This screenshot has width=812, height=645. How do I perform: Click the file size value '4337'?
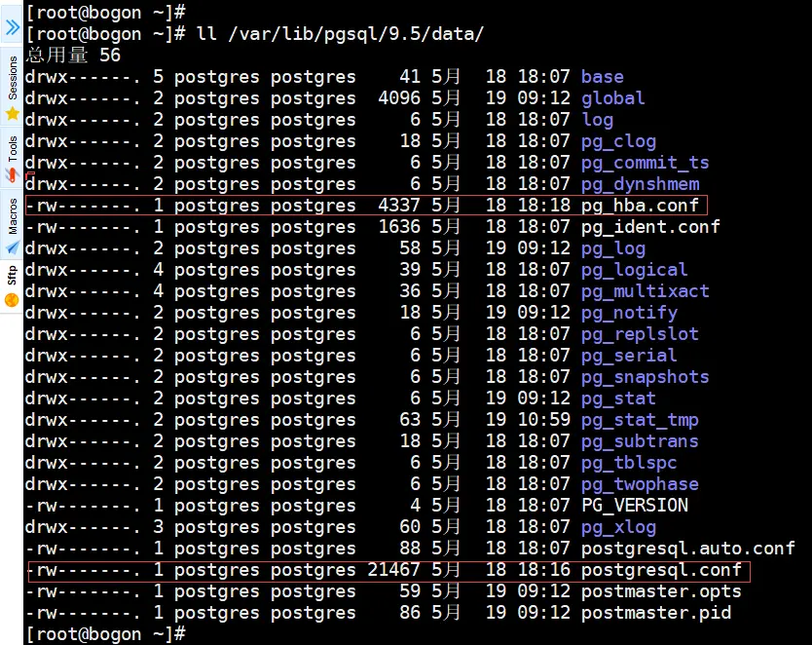[x=399, y=206]
